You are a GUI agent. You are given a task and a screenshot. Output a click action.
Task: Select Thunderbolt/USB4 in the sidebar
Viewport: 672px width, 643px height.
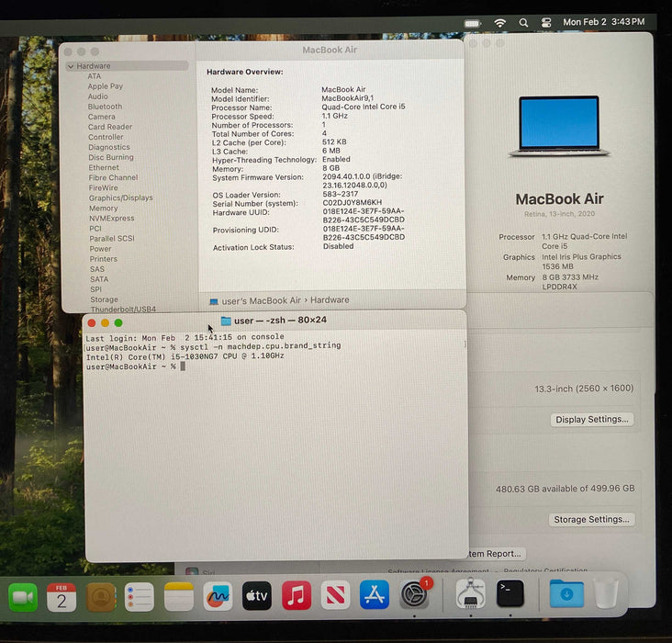tap(123, 310)
